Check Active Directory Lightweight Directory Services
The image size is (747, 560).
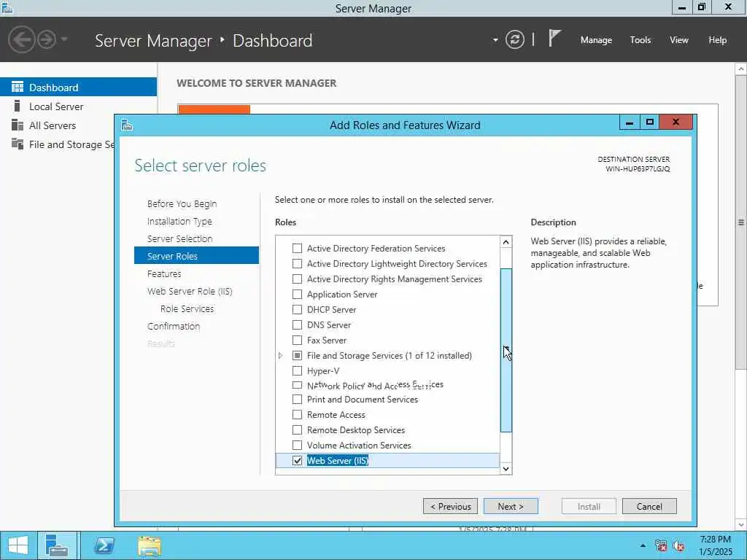[x=298, y=264]
